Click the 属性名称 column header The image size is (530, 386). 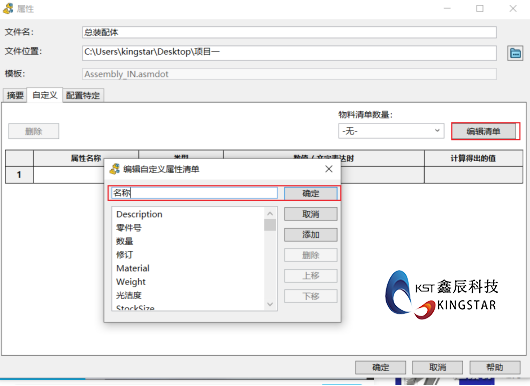click(86, 158)
